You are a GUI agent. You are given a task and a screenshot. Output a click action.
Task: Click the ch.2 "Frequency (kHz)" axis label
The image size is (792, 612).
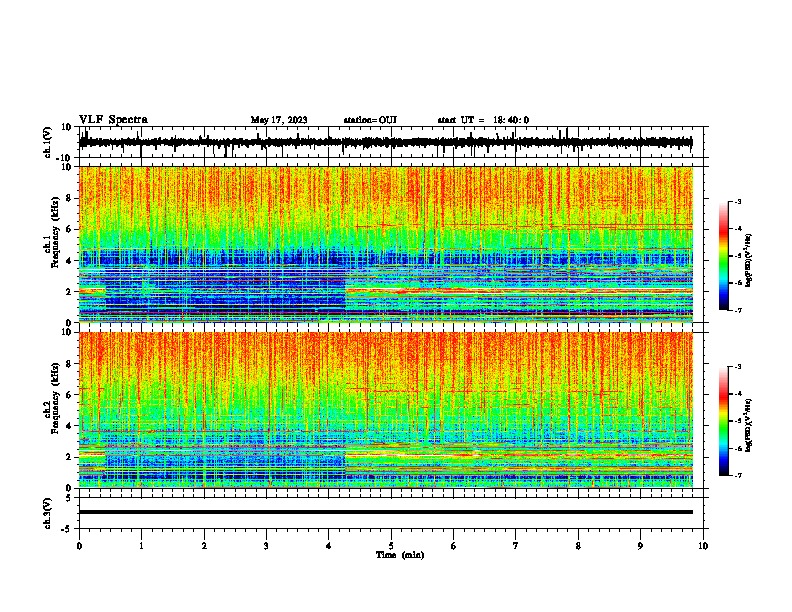pyautogui.click(x=54, y=398)
